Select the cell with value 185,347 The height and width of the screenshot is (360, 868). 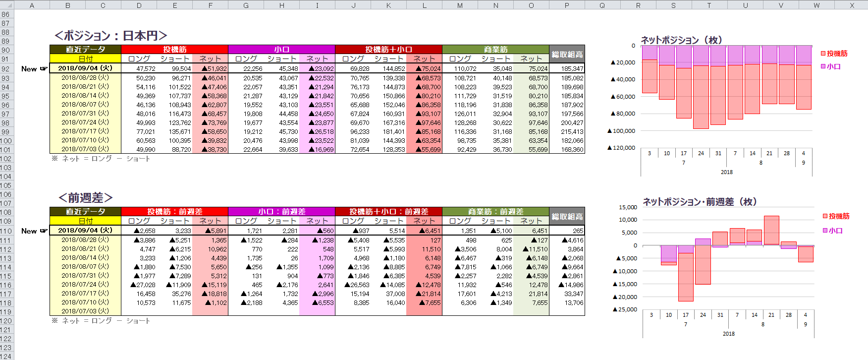tap(567, 68)
